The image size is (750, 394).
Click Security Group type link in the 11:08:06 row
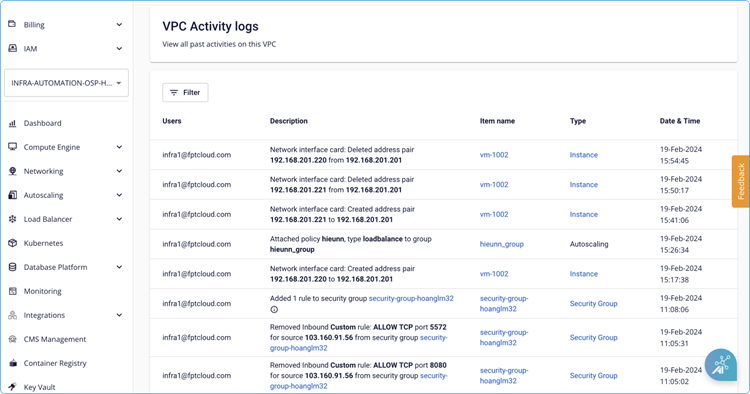point(594,303)
